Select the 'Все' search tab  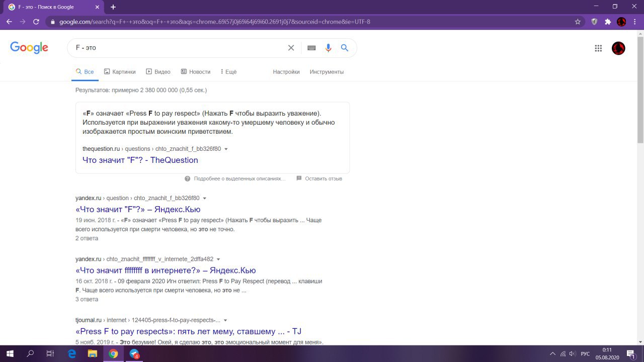coord(85,72)
